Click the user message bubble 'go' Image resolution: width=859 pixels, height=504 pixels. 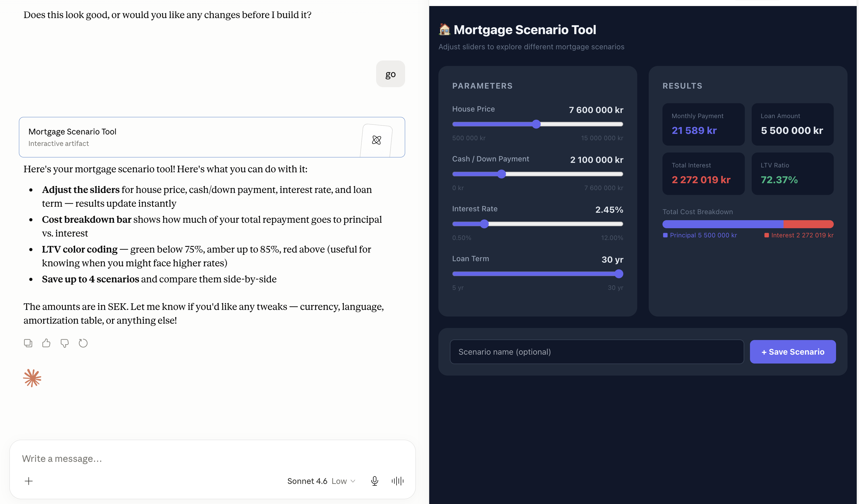pos(390,74)
